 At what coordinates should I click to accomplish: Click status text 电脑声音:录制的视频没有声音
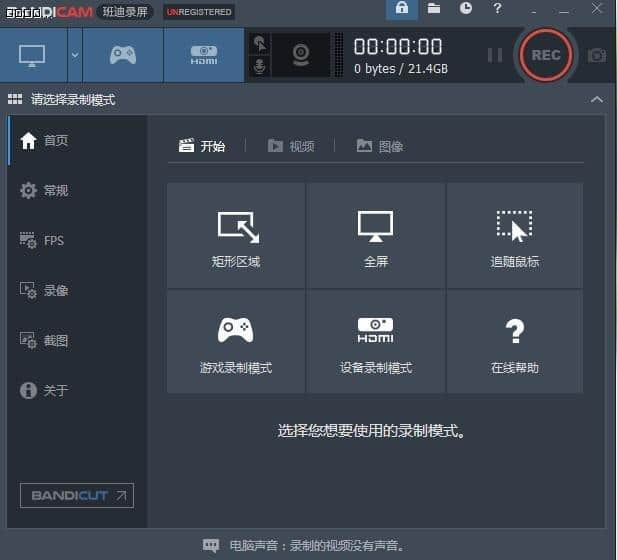coord(317,545)
